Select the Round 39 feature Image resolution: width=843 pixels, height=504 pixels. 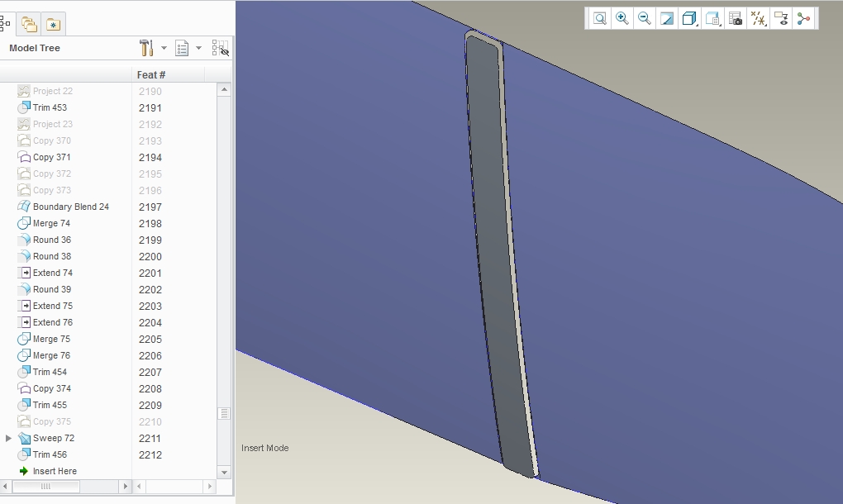(51, 290)
